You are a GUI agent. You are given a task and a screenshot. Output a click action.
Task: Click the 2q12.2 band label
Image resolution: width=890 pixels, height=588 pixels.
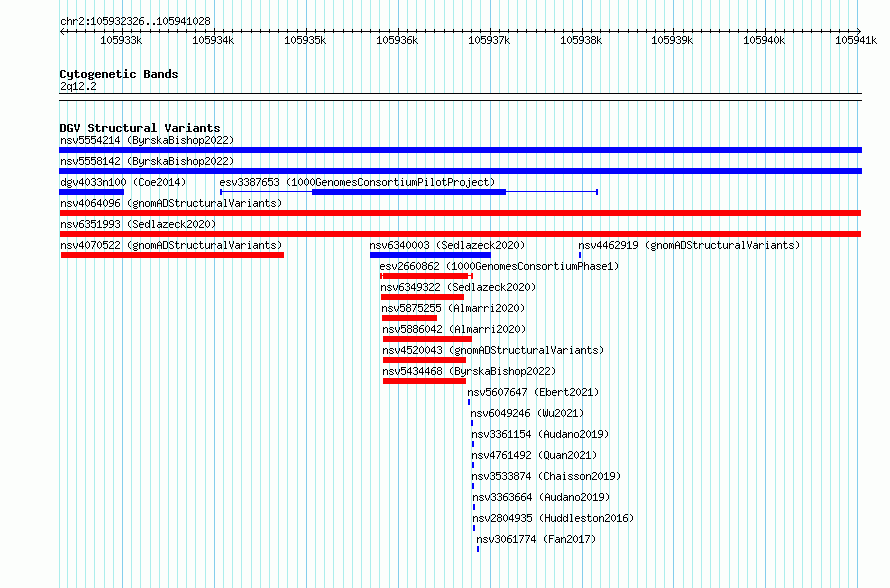78,86
